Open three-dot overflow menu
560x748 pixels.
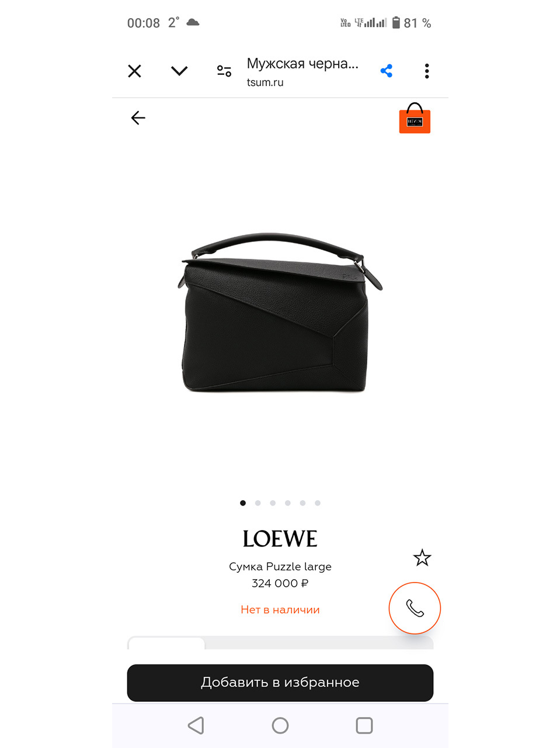pos(427,71)
